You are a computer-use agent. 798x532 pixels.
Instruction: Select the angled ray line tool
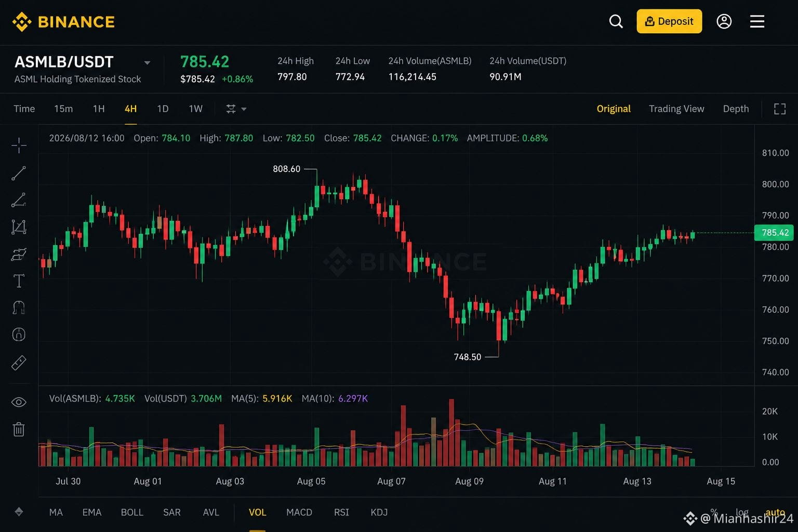tap(19, 200)
